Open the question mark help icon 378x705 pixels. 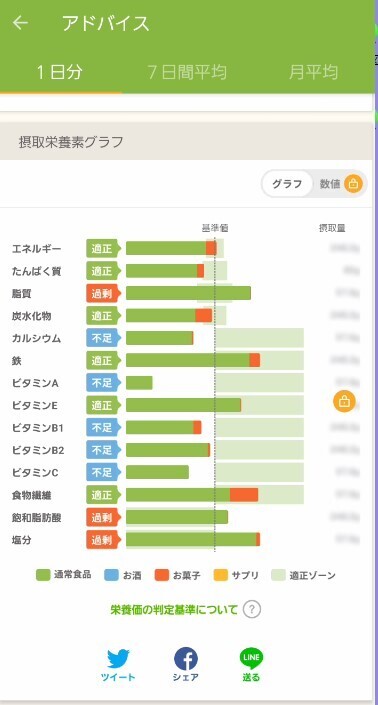(x=252, y=610)
